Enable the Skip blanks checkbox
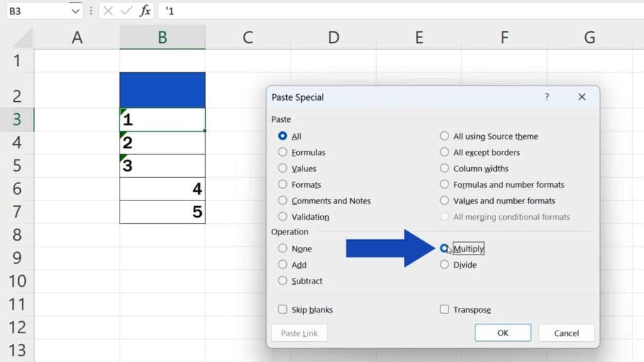Viewport: 644px width, 362px height. click(x=282, y=309)
